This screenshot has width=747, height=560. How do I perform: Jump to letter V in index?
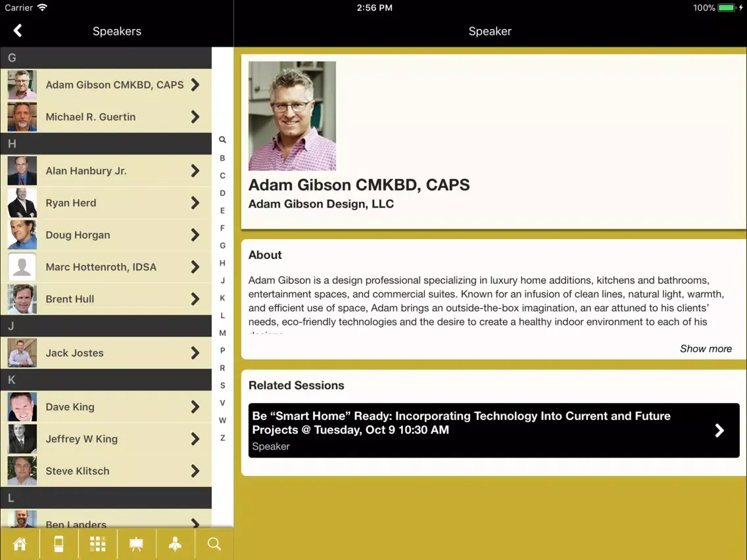(222, 403)
